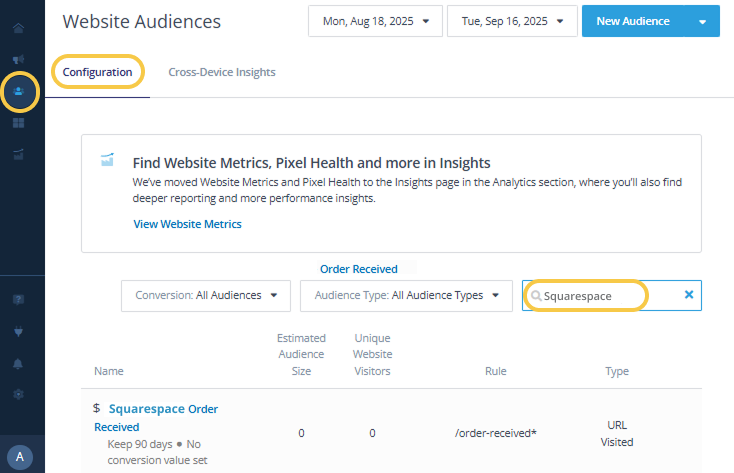Open the notifications bell icon

[x=19, y=362]
